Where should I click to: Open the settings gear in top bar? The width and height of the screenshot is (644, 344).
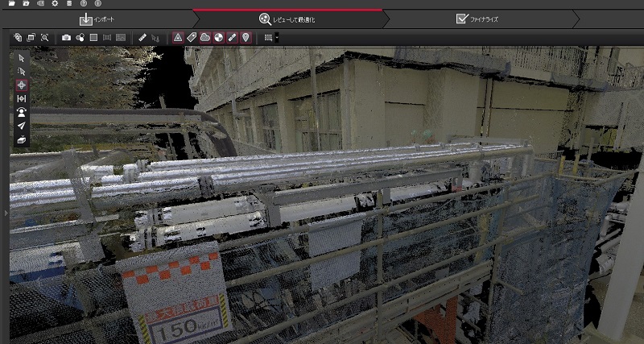[x=54, y=4]
